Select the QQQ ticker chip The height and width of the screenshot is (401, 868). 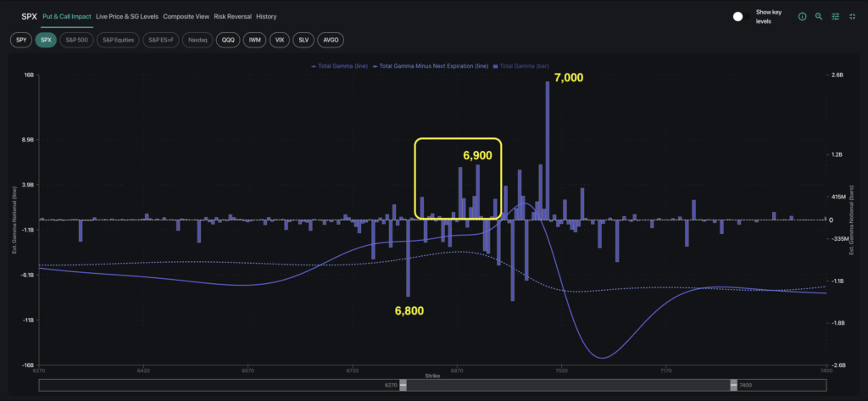[x=228, y=40]
